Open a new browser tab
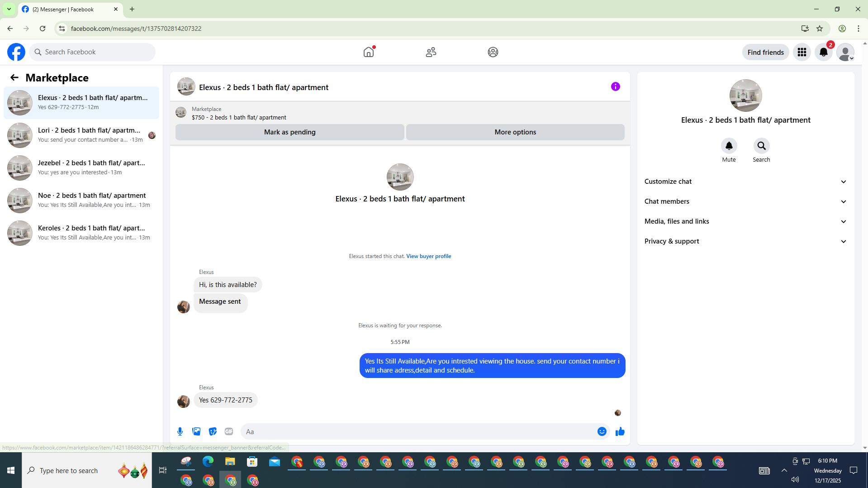The height and width of the screenshot is (488, 868). (132, 9)
